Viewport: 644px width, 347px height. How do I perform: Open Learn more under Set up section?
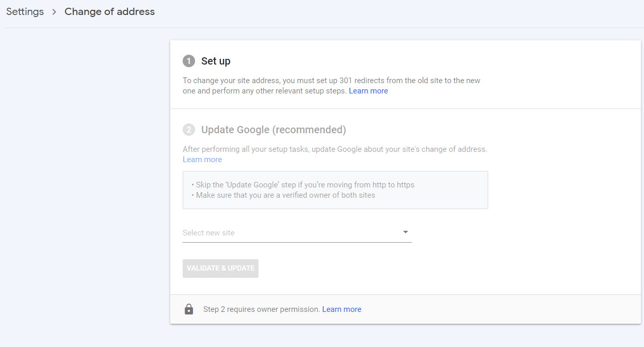coord(368,90)
